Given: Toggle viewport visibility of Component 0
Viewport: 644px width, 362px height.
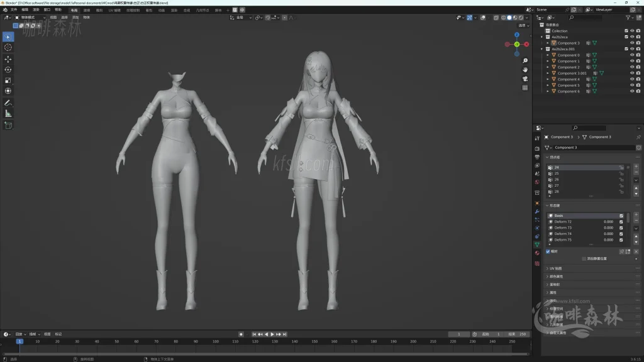Looking at the screenshot, I should [632, 55].
